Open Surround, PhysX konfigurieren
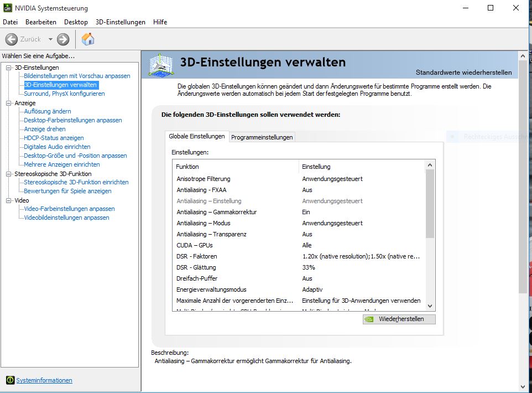 pos(64,94)
